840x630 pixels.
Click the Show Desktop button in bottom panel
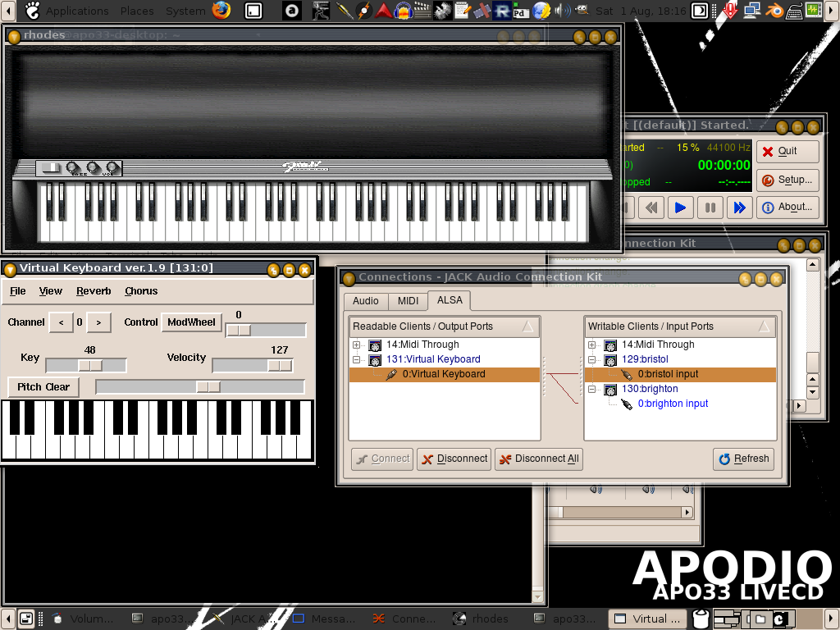26,619
